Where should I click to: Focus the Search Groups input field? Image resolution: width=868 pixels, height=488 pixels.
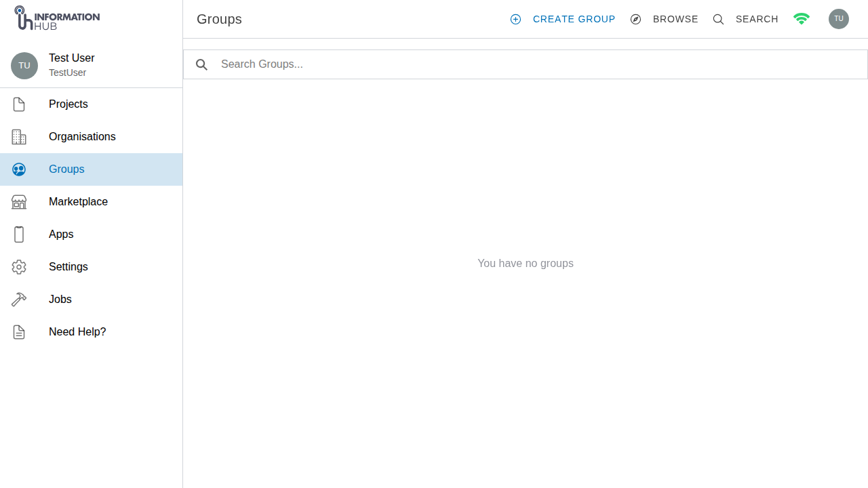click(526, 64)
